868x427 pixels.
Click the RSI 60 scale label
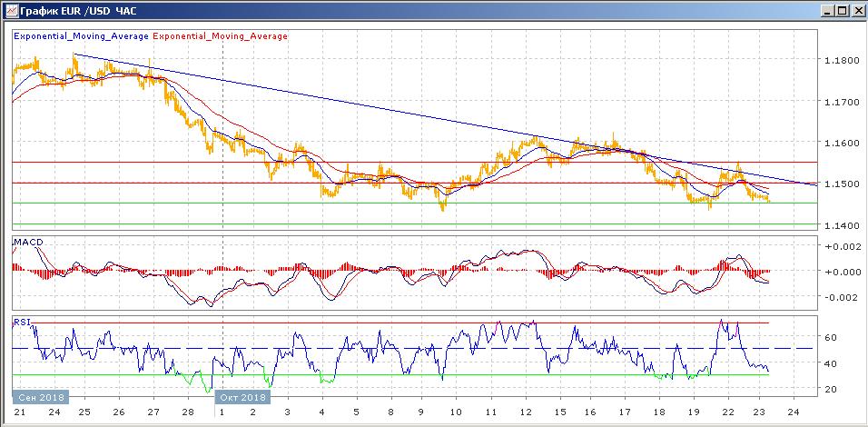tap(830, 337)
